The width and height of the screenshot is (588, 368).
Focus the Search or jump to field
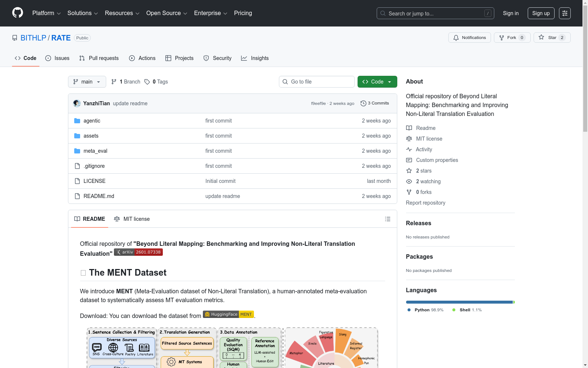pos(435,13)
